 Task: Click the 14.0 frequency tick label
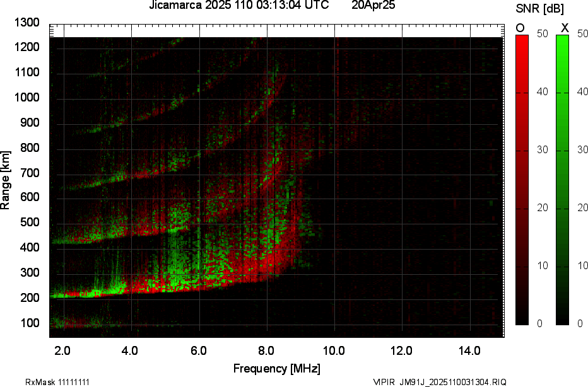click(469, 351)
